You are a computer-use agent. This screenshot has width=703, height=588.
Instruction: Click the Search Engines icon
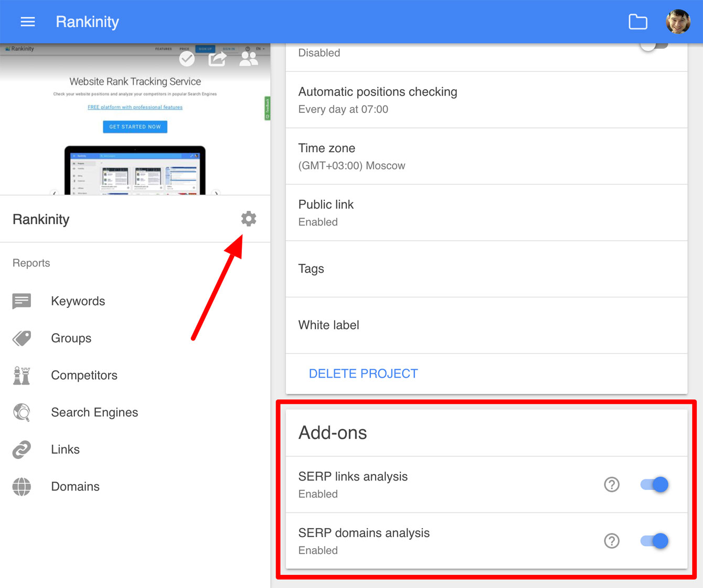(x=22, y=412)
